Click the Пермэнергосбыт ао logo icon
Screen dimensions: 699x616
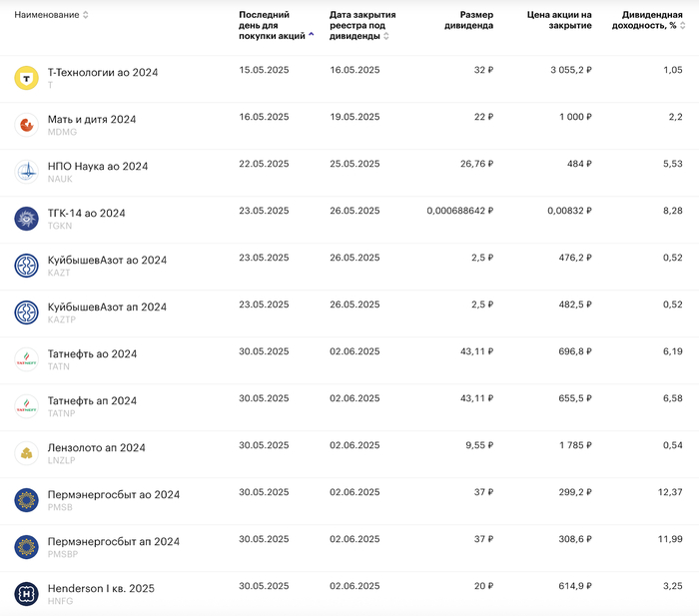coord(26,500)
